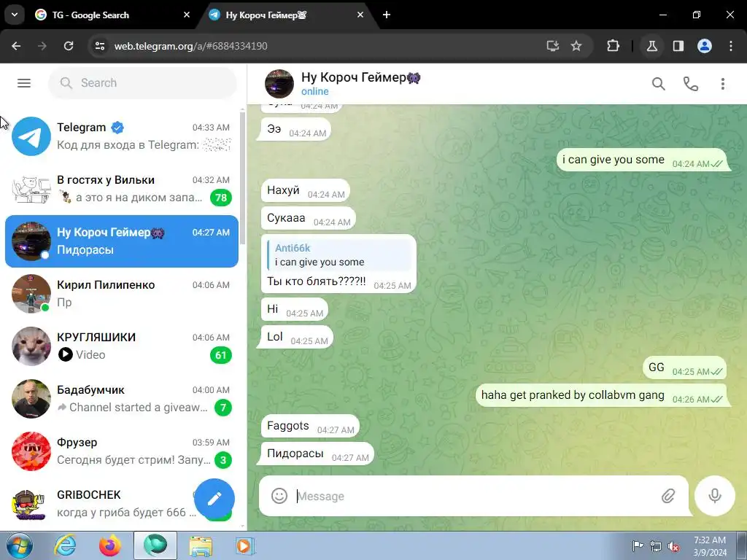Image resolution: width=747 pixels, height=560 pixels.
Task: Open the Бадабумчик chat
Action: point(122,399)
